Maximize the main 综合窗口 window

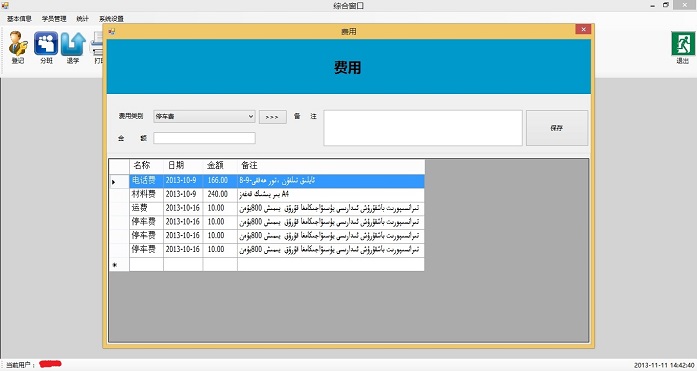tap(666, 5)
